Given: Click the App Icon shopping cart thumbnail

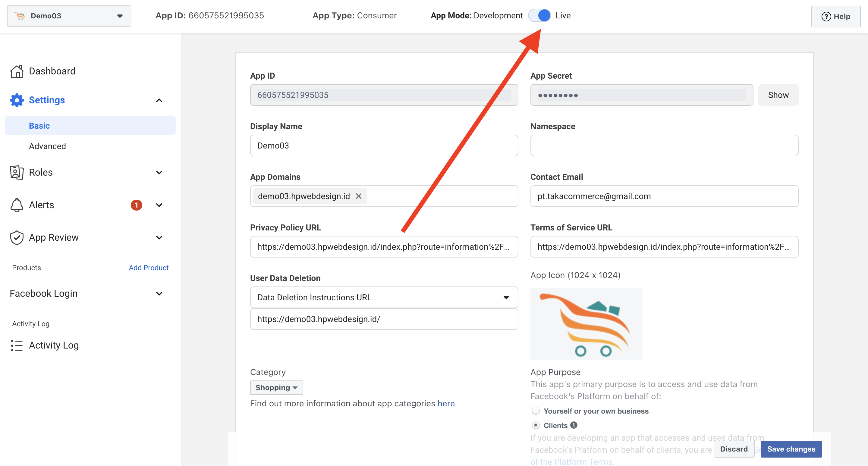Looking at the screenshot, I should [x=586, y=324].
